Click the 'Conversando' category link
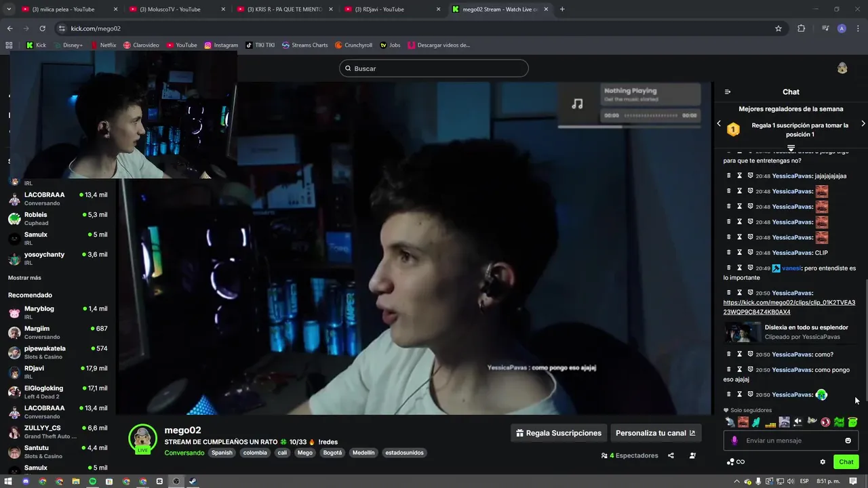Viewport: 868px width, 488px height. (x=184, y=453)
